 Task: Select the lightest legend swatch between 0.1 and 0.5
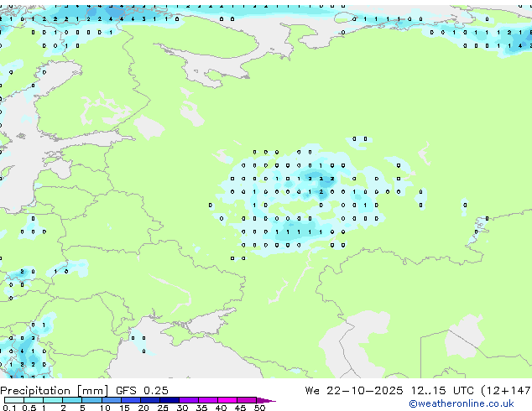tap(14, 400)
